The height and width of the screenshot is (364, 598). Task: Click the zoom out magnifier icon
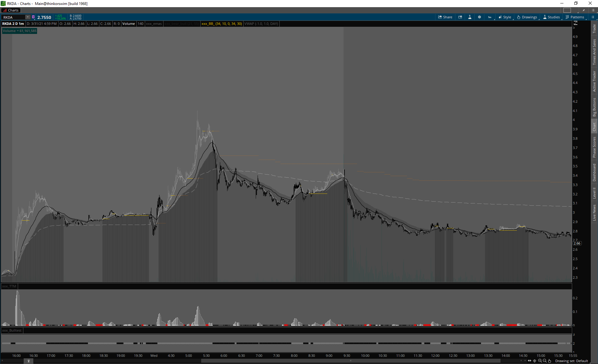click(545, 361)
